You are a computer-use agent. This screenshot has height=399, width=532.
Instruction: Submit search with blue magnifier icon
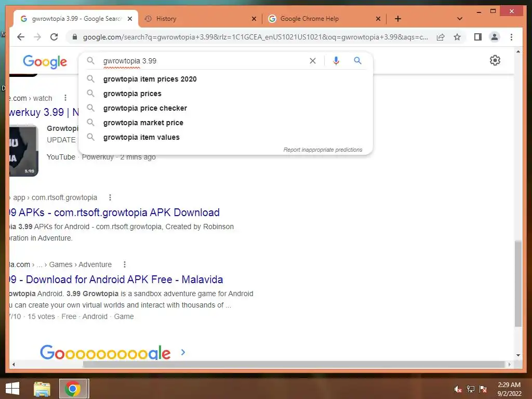point(357,61)
